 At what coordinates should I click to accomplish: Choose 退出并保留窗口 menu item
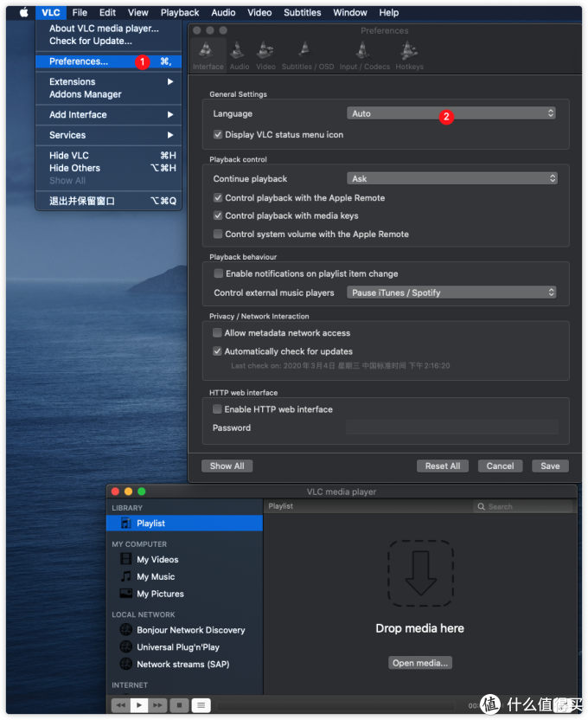click(109, 201)
